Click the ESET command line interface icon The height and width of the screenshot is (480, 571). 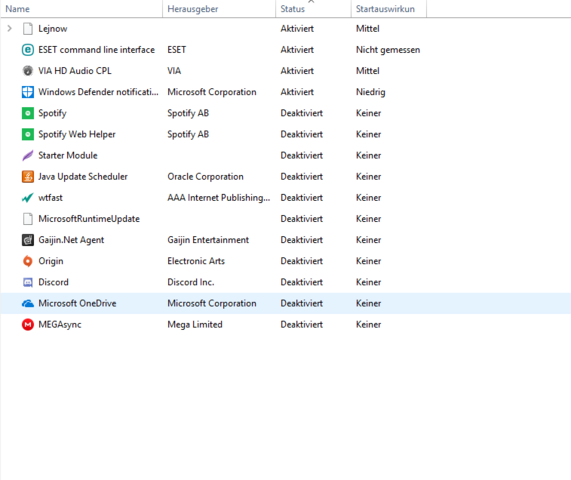click(x=28, y=50)
